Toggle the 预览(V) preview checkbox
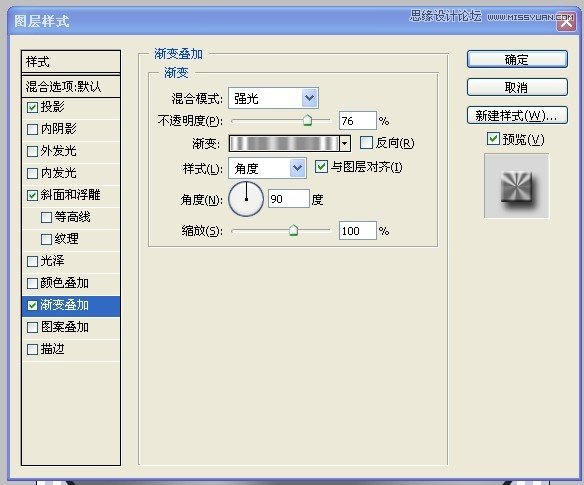 (x=493, y=139)
